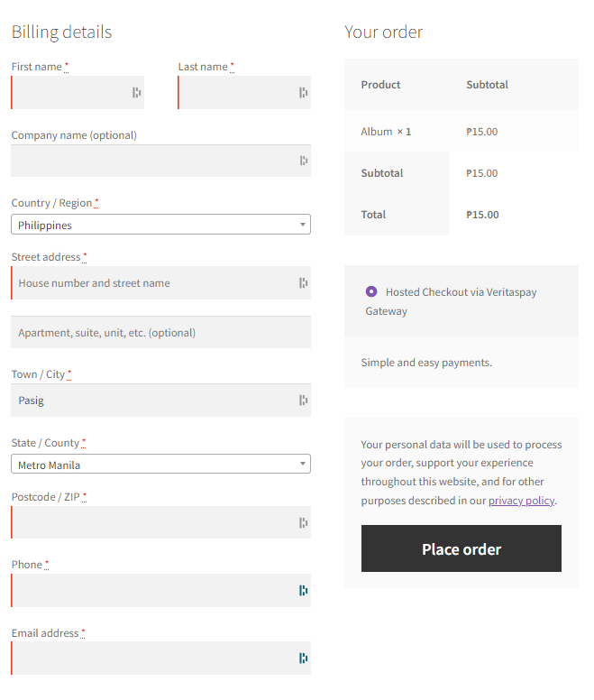Click autofill icon in Email address field
The width and height of the screenshot is (594, 700).
pos(303,658)
